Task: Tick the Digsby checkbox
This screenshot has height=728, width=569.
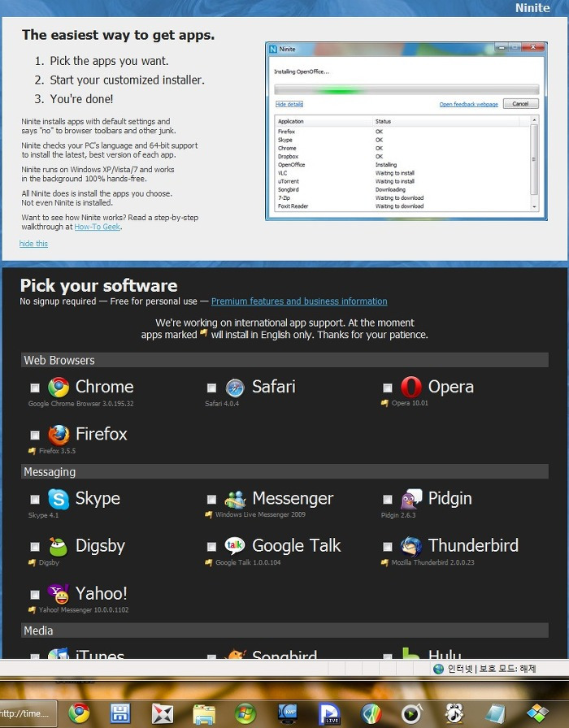Action: [35, 547]
